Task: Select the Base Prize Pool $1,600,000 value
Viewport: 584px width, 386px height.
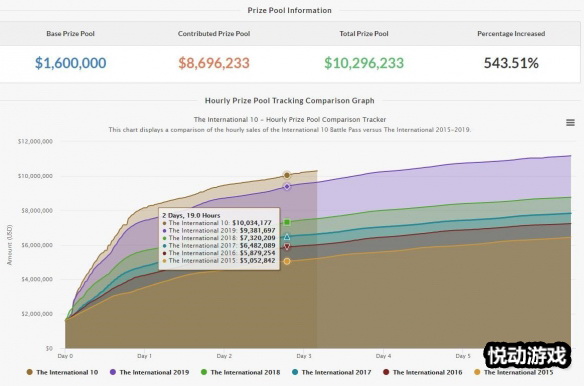Action: [70, 63]
